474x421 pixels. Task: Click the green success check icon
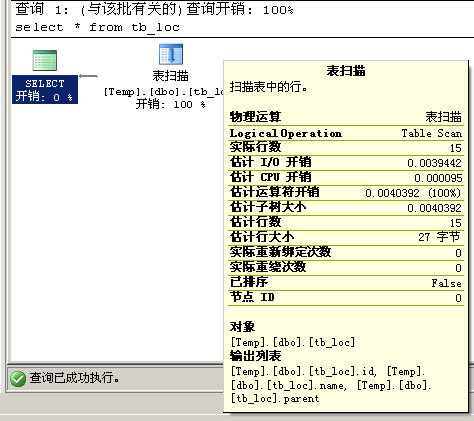(x=18, y=378)
